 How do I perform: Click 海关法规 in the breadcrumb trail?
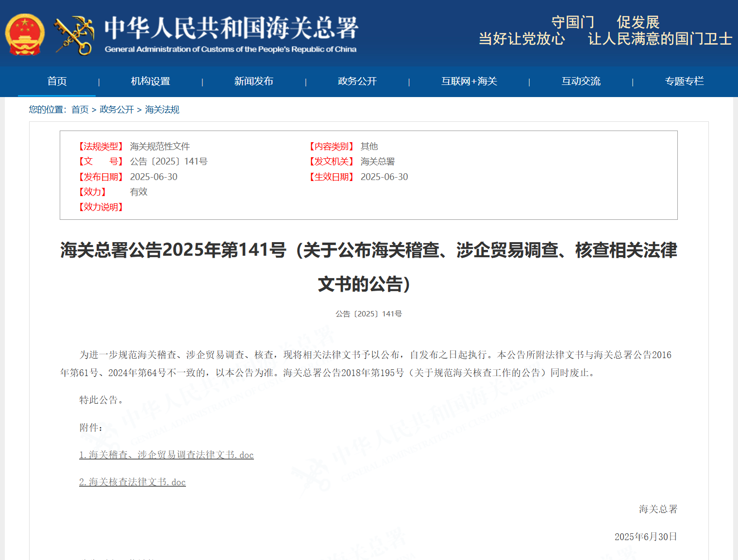pos(162,110)
